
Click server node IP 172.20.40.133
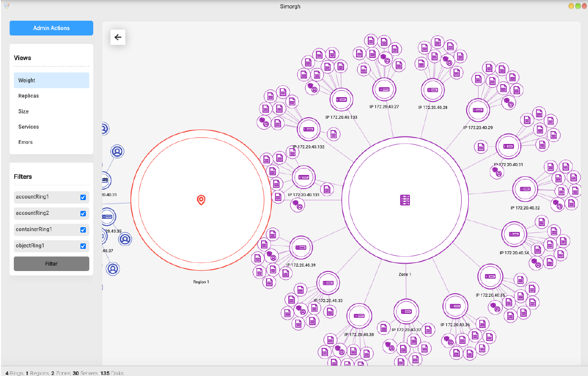click(341, 100)
